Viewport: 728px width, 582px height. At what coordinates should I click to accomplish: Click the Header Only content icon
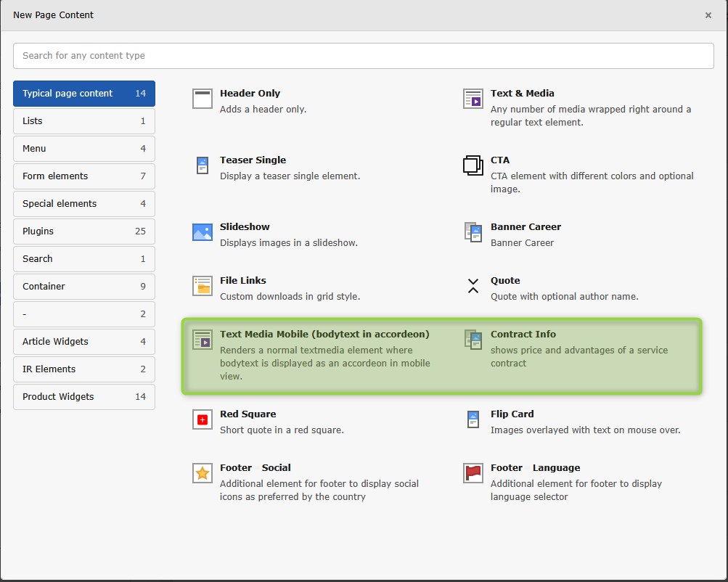coord(203,99)
